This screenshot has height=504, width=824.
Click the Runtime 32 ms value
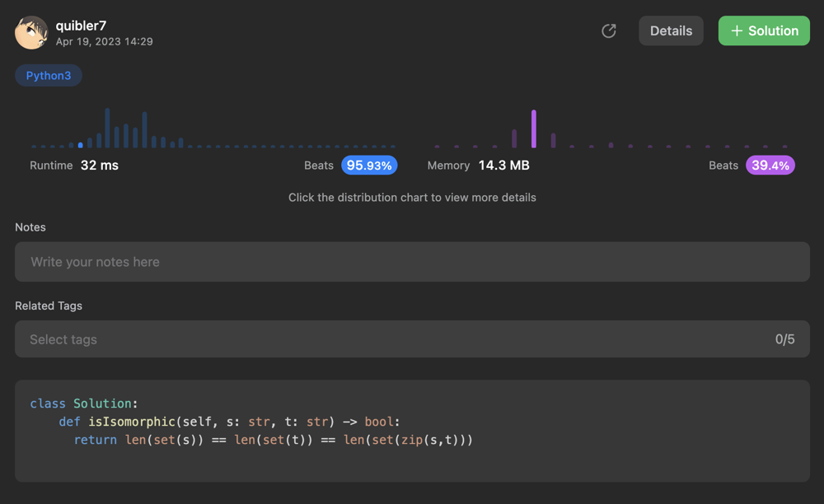pyautogui.click(x=99, y=166)
